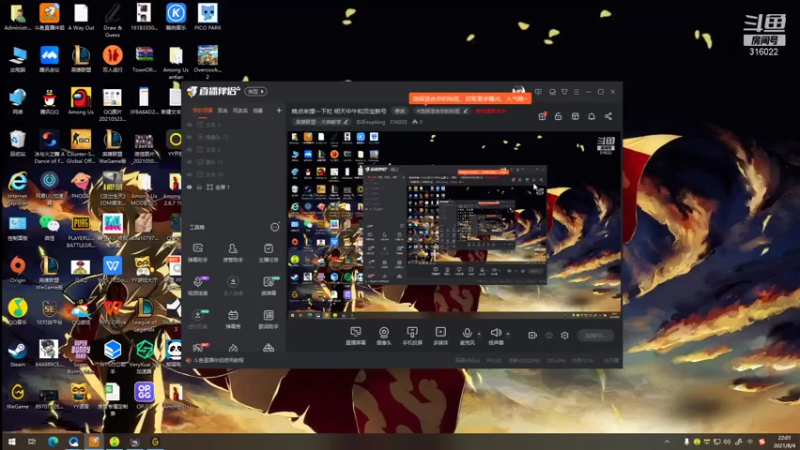Open the hamburger menu in the title bar

click(x=577, y=92)
